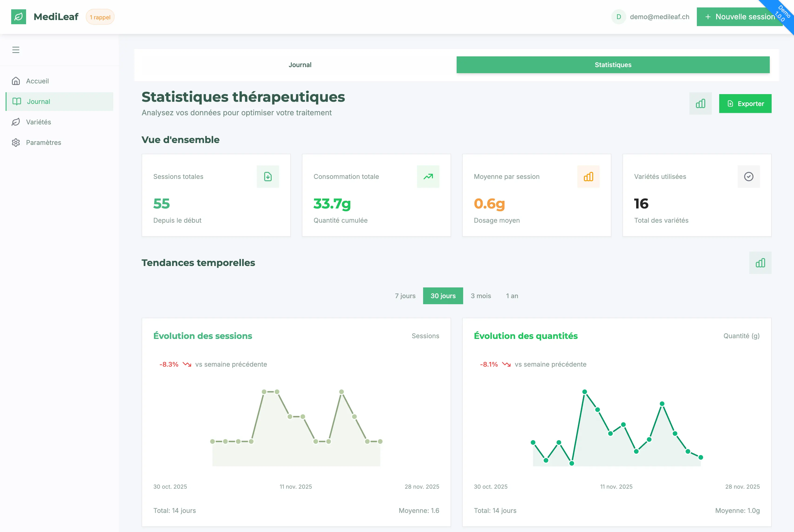Image resolution: width=794 pixels, height=532 pixels.
Task: Collapse the sidebar with the hamburger icon
Action: point(16,50)
